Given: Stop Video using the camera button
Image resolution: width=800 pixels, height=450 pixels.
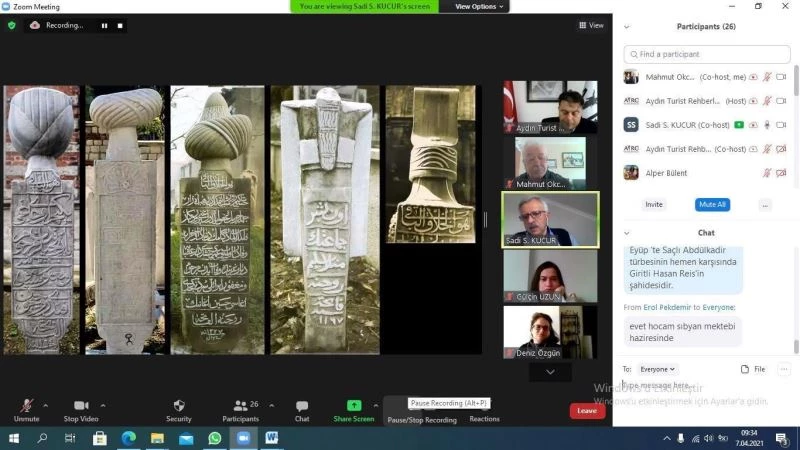Looking at the screenshot, I should [81, 409].
